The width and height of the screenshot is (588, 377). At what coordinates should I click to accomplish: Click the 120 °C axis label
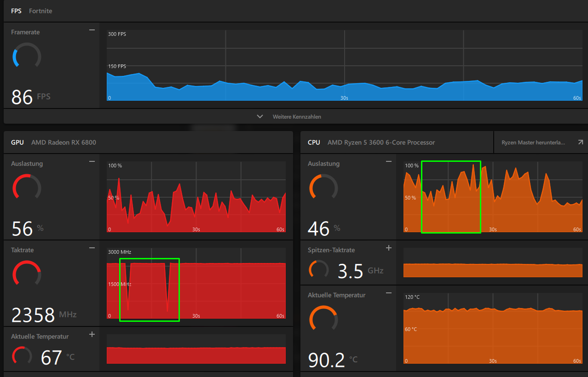pos(412,297)
